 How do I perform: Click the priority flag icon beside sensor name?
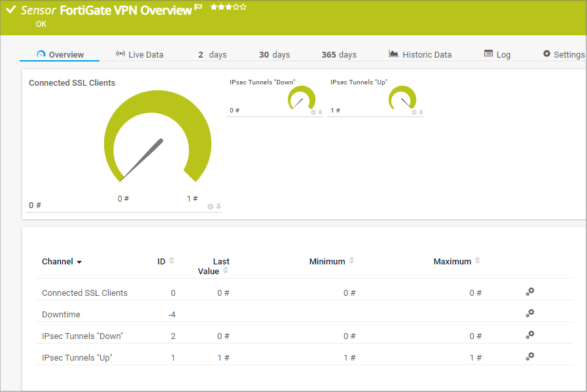pyautogui.click(x=198, y=9)
